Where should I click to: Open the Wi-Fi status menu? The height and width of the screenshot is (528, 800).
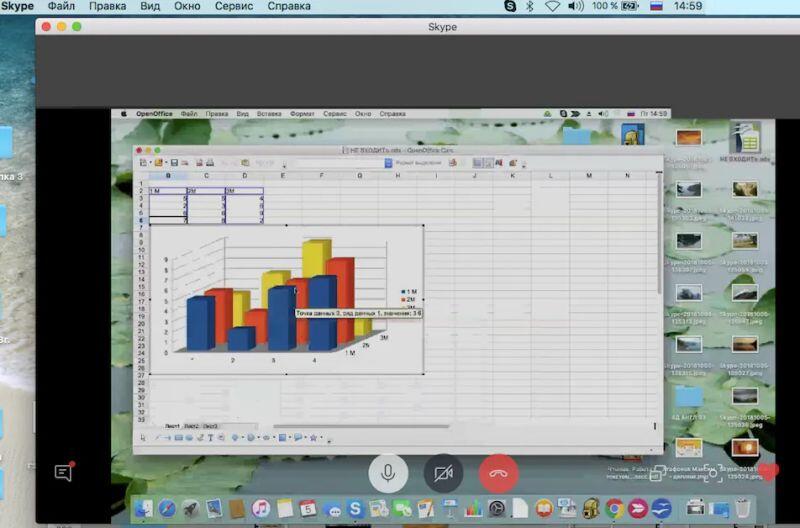click(x=552, y=6)
